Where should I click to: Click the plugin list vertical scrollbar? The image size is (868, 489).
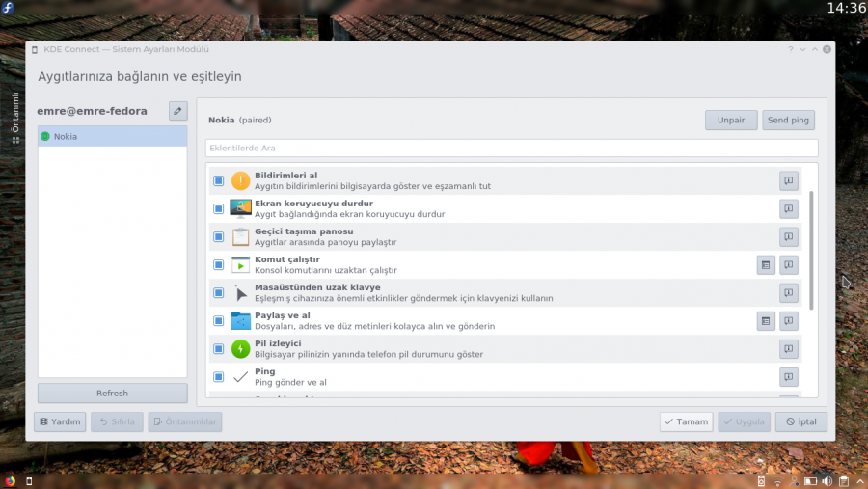(x=811, y=251)
